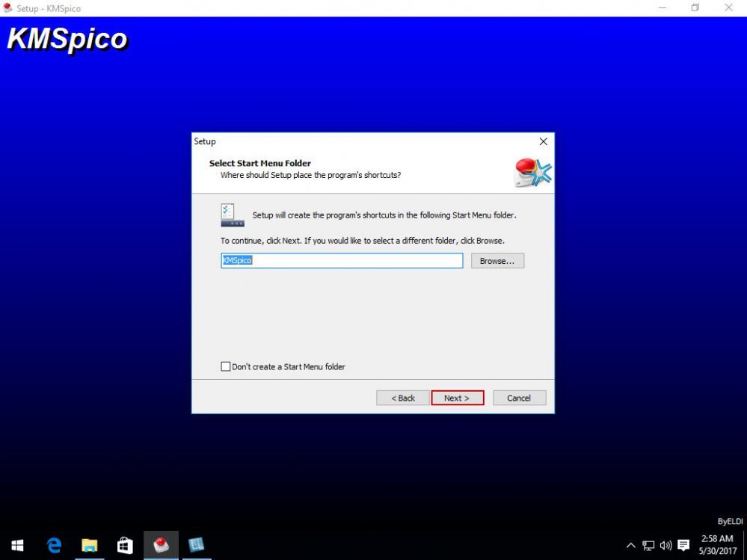Minimize the Setup - KMSpico window

tap(663, 8)
